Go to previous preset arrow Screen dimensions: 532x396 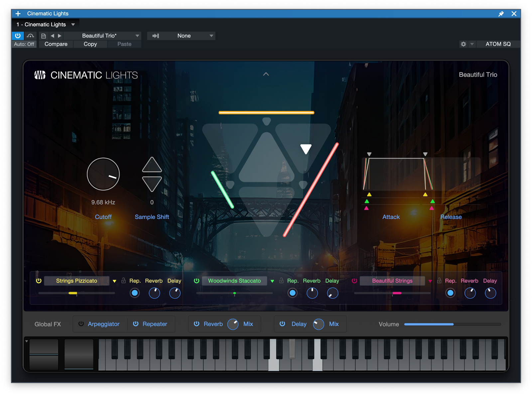pyautogui.click(x=52, y=36)
